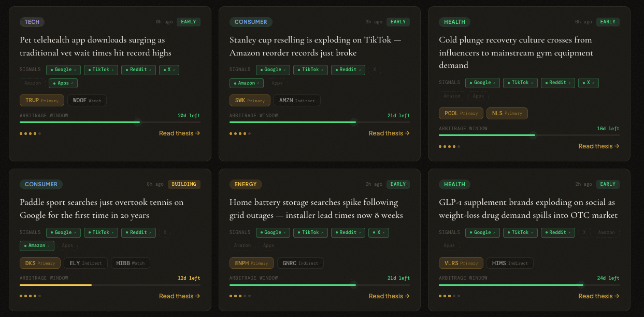The height and width of the screenshot is (317, 644).
Task: Open Google signal on home battery card
Action: pyautogui.click(x=273, y=232)
